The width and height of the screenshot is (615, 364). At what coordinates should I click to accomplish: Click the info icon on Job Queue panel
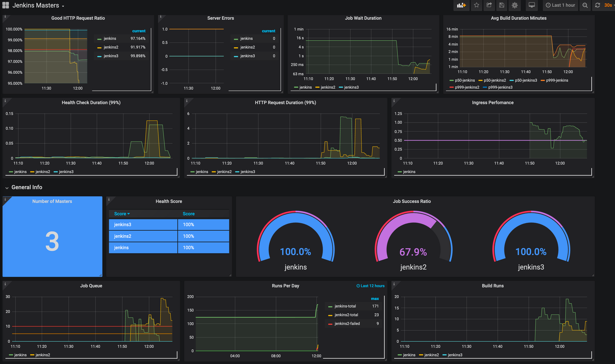point(5,284)
